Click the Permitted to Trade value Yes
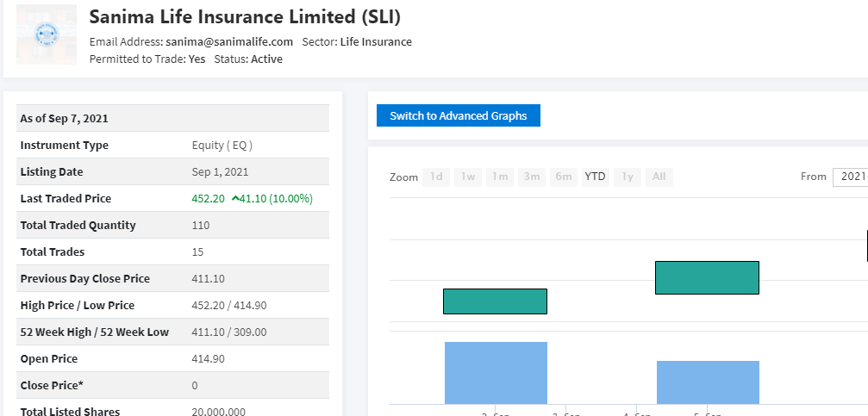 (197, 59)
